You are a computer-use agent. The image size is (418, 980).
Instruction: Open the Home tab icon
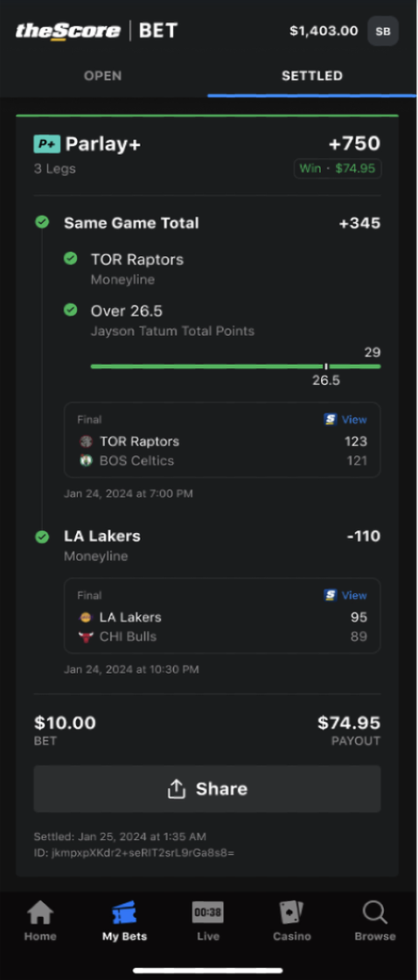40,913
